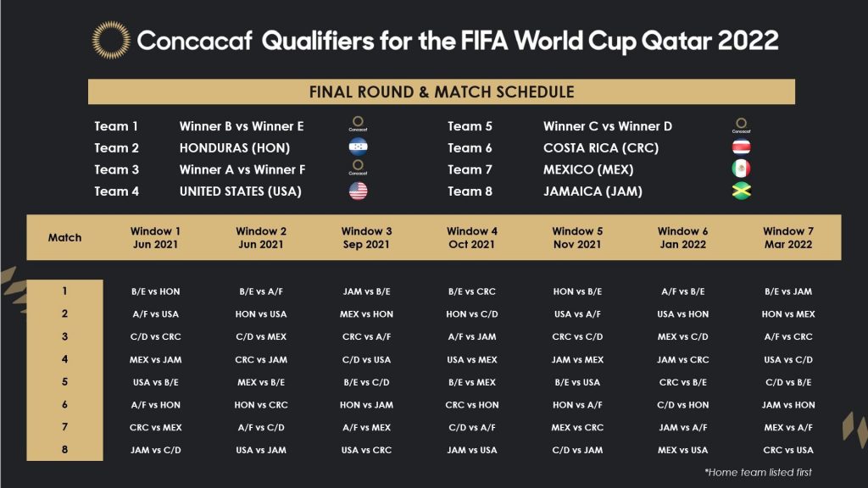Select the Window 1 Jun 2021 column header
The image size is (868, 488).
[155, 237]
